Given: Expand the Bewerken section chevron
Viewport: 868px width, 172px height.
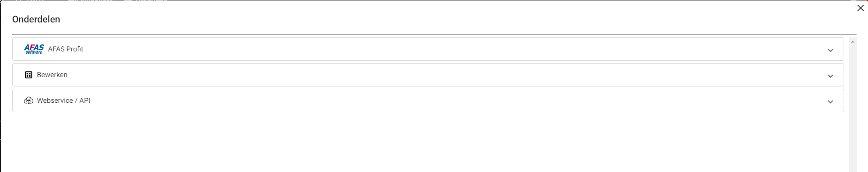Looking at the screenshot, I should [831, 76].
